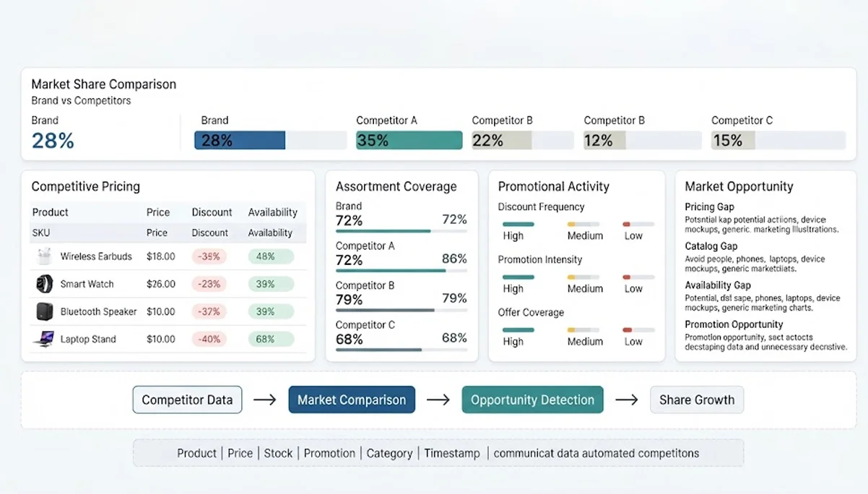Click the Promotional Activity card title

click(554, 186)
